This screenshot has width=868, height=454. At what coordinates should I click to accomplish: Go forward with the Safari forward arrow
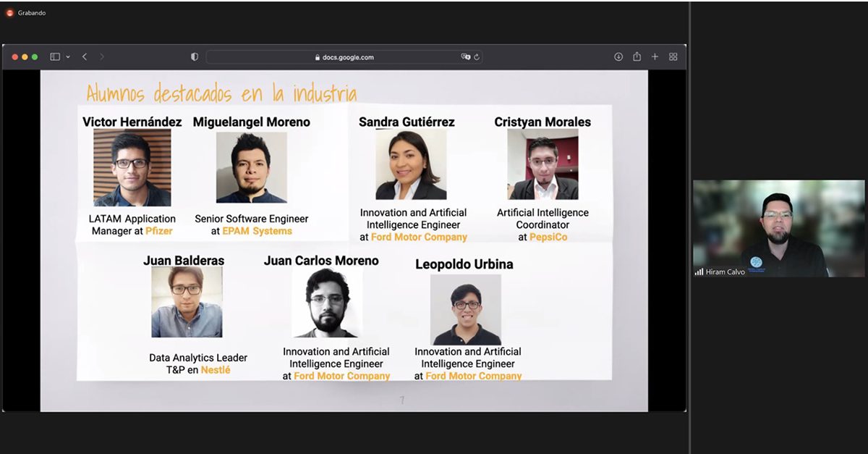tap(102, 56)
